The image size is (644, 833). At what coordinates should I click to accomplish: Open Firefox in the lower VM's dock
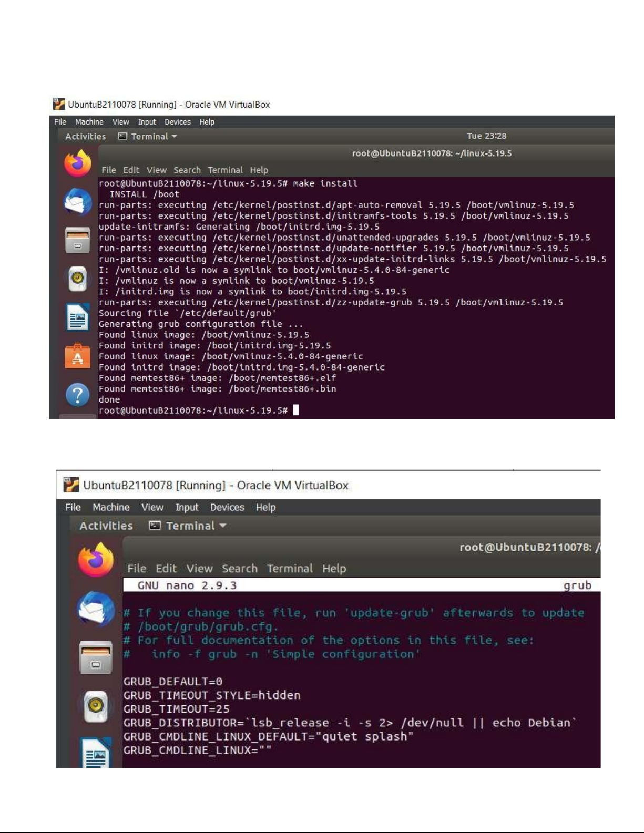tap(96, 560)
